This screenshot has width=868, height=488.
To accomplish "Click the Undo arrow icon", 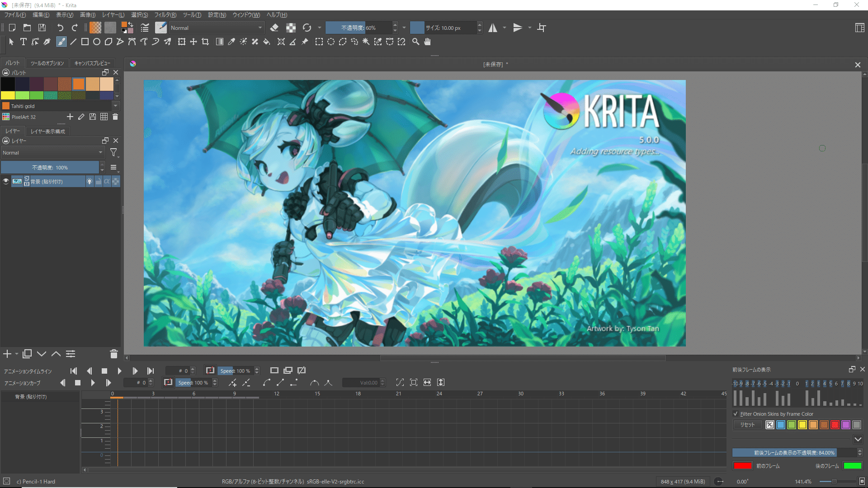I will (x=60, y=28).
